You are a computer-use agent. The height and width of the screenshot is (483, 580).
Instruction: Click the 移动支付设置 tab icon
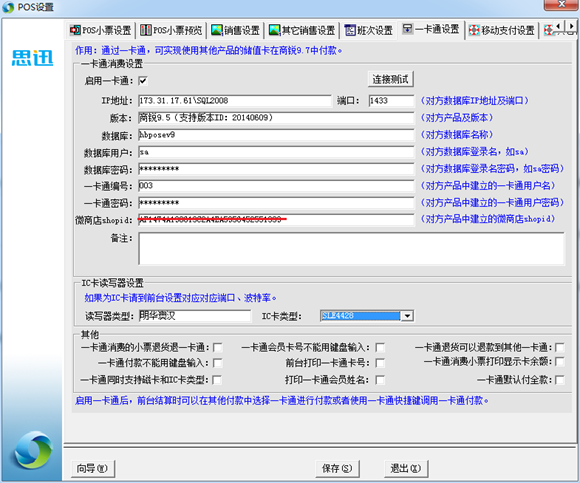pos(474,30)
